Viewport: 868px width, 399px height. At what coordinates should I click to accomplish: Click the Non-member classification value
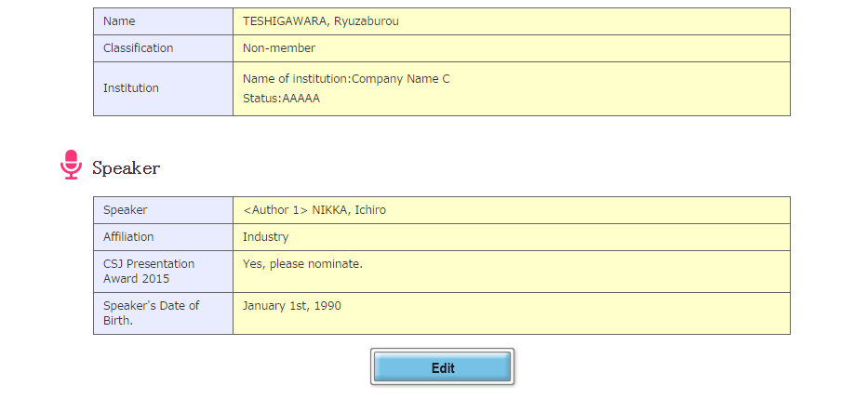(x=279, y=48)
